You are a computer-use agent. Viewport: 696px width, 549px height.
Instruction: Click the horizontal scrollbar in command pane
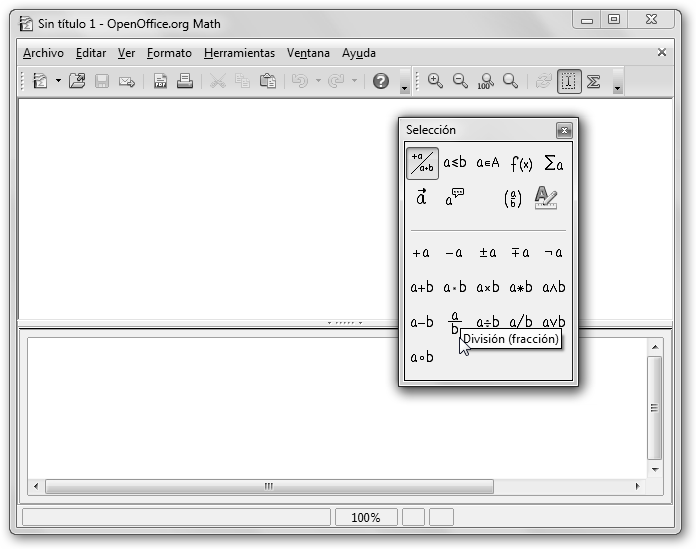click(268, 487)
